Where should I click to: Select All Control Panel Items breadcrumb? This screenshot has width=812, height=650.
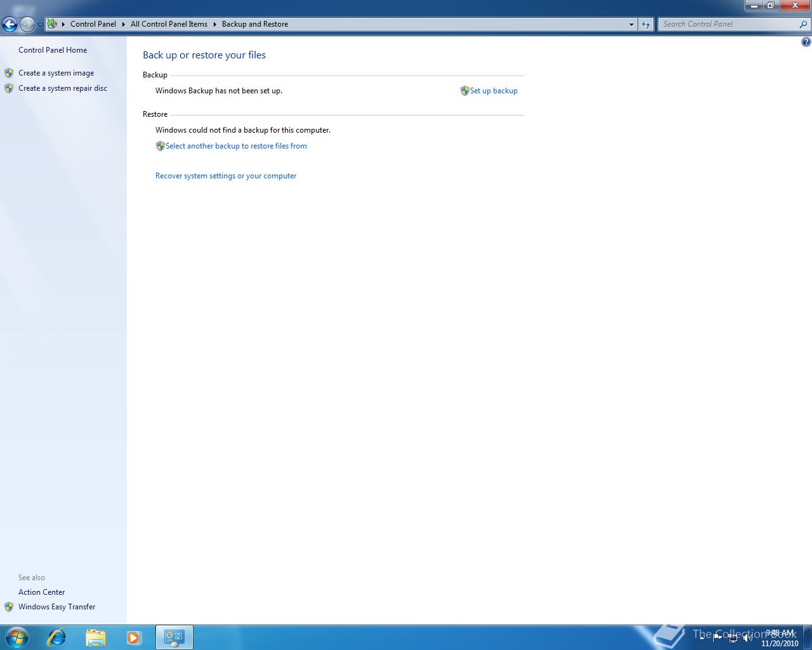[x=169, y=24]
